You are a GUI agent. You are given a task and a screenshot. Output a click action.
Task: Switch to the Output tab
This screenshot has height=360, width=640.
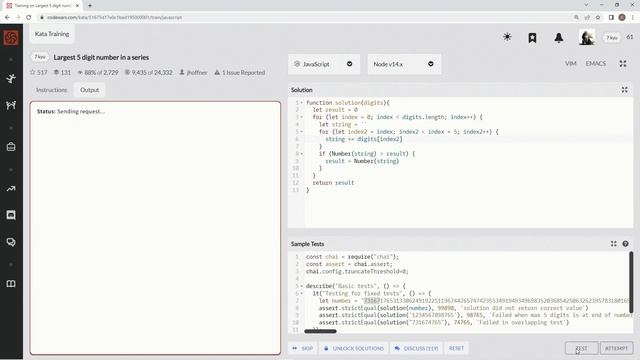coord(89,90)
